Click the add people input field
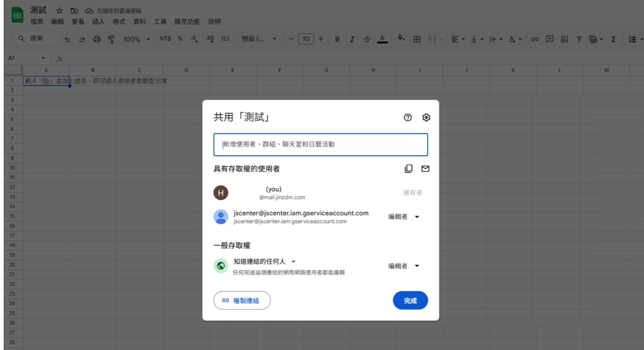 click(320, 145)
